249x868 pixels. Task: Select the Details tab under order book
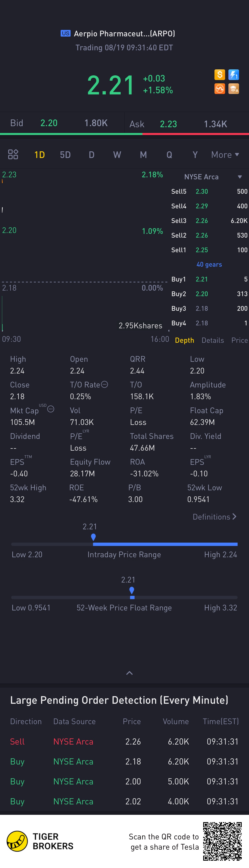click(213, 340)
